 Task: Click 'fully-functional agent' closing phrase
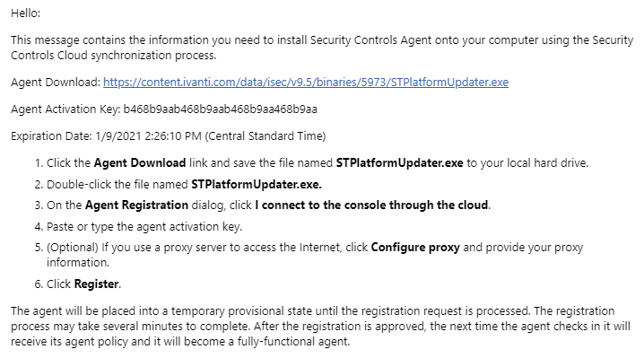(x=293, y=342)
